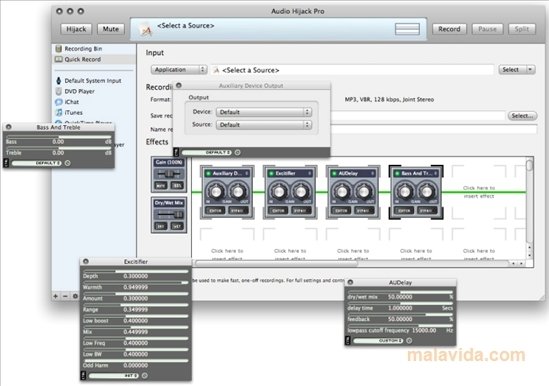Toggle power light on AUDelay effect
Viewport: 549px width, 386px height.
334,173
